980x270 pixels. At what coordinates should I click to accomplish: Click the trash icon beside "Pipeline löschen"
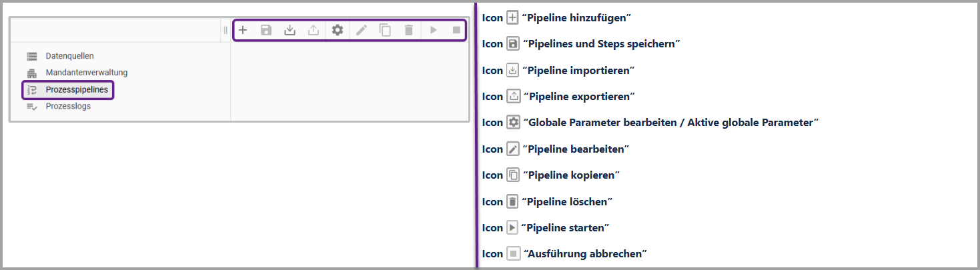pyautogui.click(x=512, y=201)
